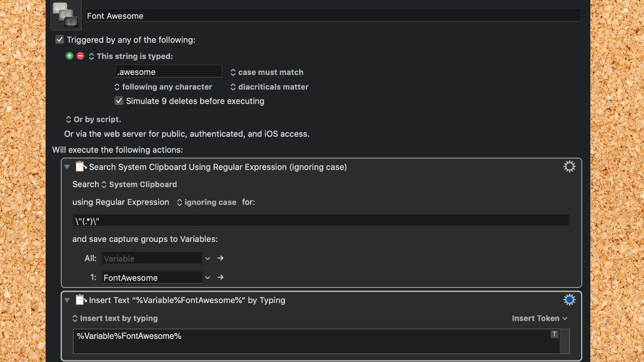Open the Insert Token menu
Viewport: 644px width, 362px height.
pyautogui.click(x=539, y=318)
